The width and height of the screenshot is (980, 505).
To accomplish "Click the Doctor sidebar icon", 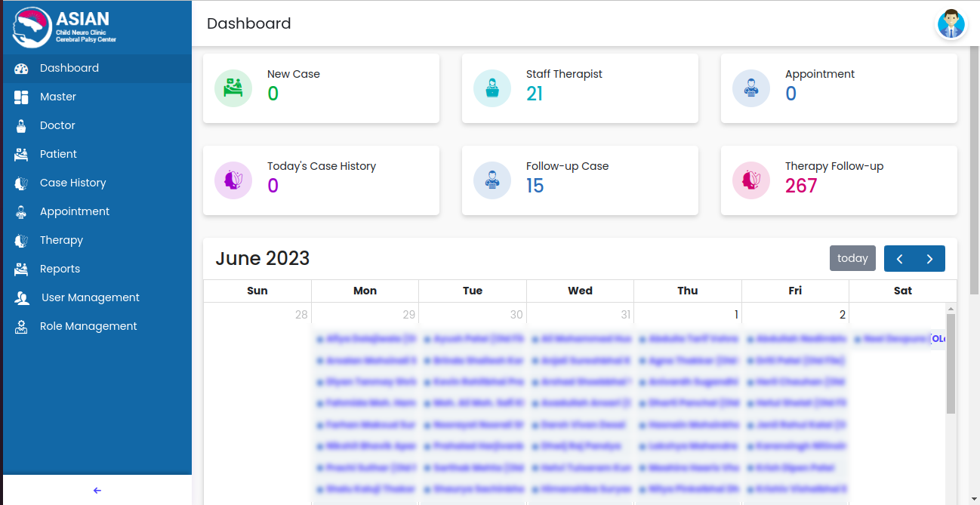I will pos(19,125).
